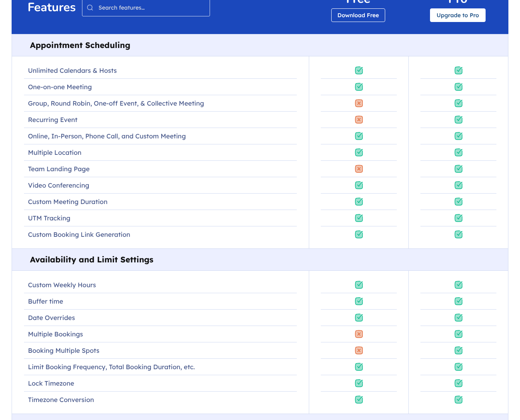Click Free column checkmark for Lock Timezone
This screenshot has width=520, height=420.
click(359, 383)
